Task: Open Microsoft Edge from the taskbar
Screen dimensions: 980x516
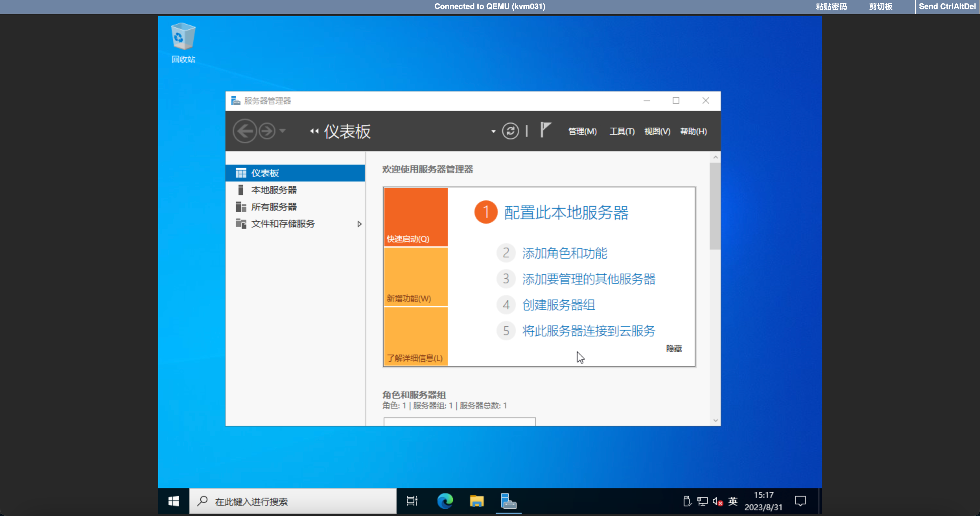Action: [445, 501]
